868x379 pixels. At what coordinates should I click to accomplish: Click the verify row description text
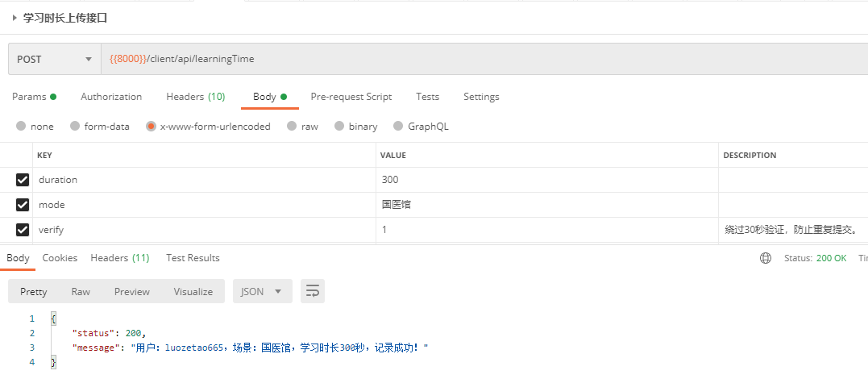click(791, 229)
